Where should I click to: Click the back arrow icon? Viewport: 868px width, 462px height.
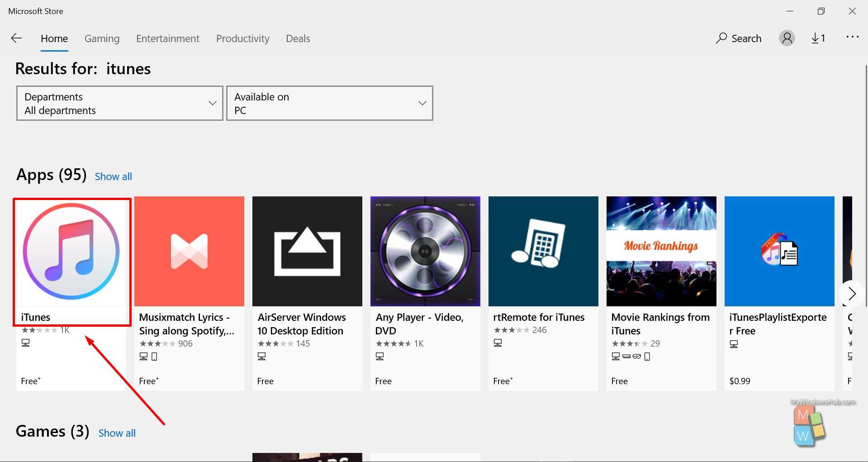17,38
